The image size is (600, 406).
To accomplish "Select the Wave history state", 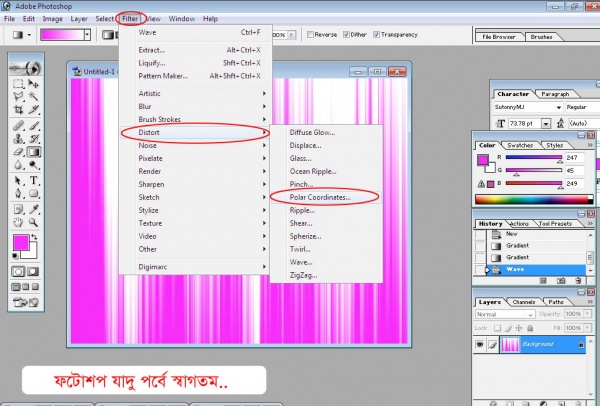I will click(x=536, y=269).
